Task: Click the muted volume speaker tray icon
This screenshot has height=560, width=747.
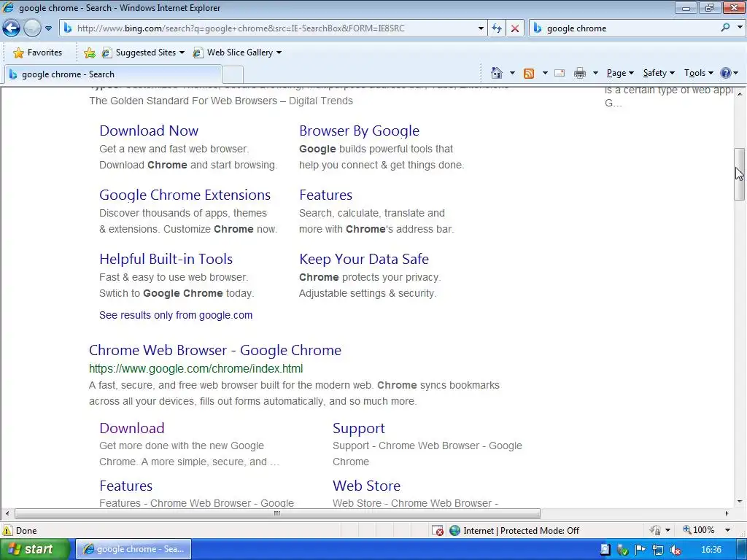Action: (675, 550)
